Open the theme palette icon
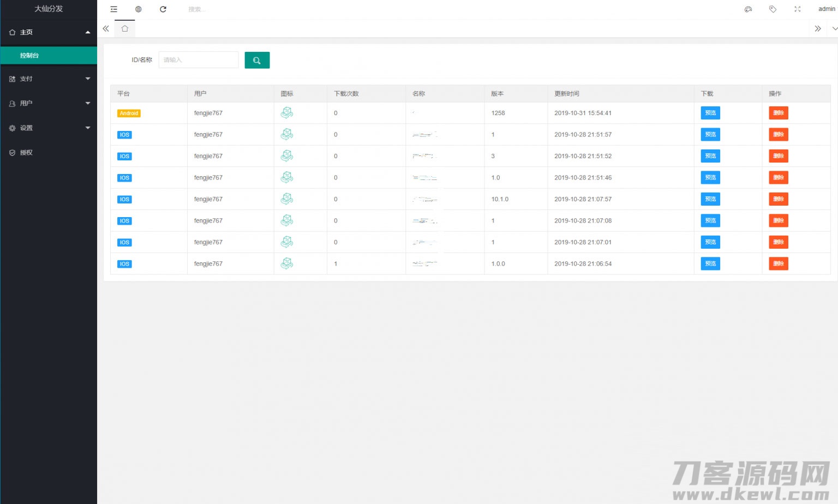The height and width of the screenshot is (504, 838). coord(748,9)
